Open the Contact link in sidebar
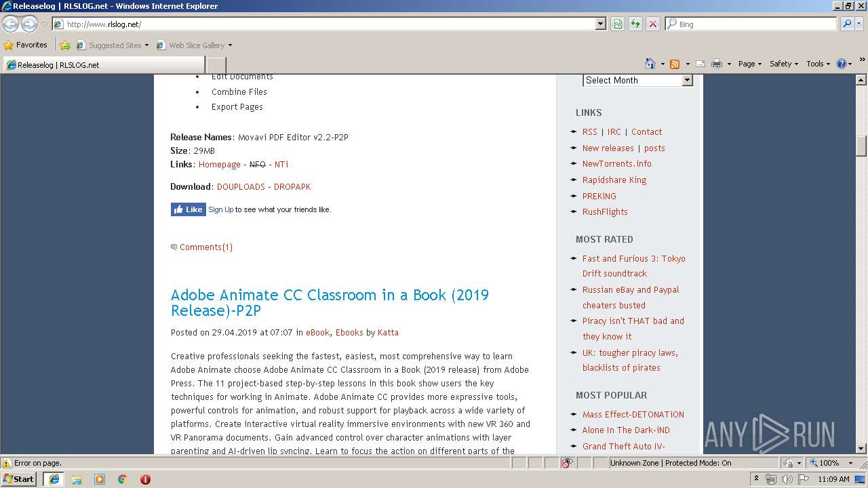The height and width of the screenshot is (488, 868). click(x=647, y=131)
